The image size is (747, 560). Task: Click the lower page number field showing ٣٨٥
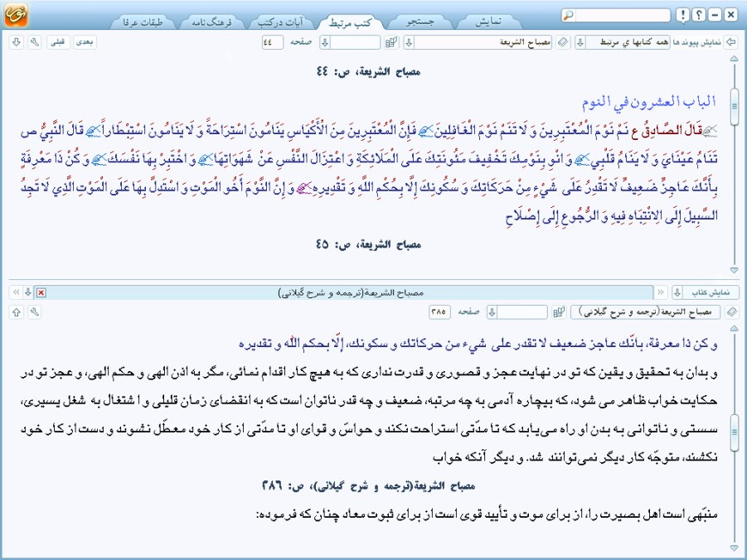(439, 312)
